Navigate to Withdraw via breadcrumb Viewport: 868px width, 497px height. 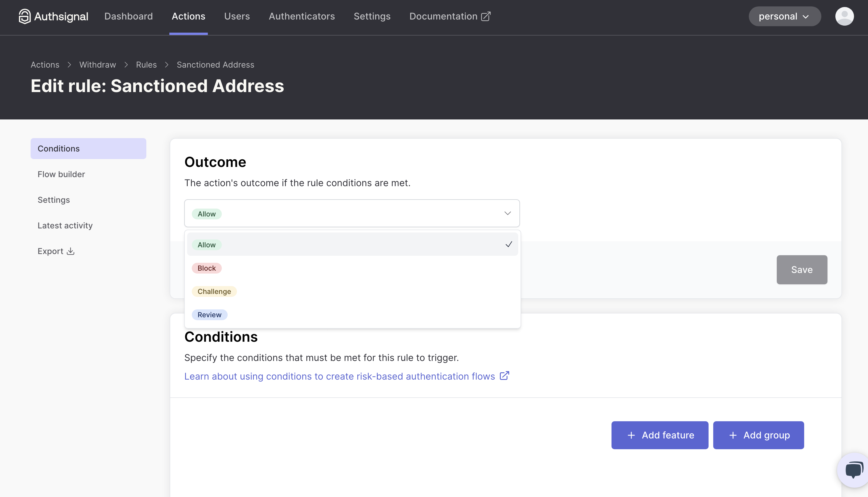click(x=97, y=64)
